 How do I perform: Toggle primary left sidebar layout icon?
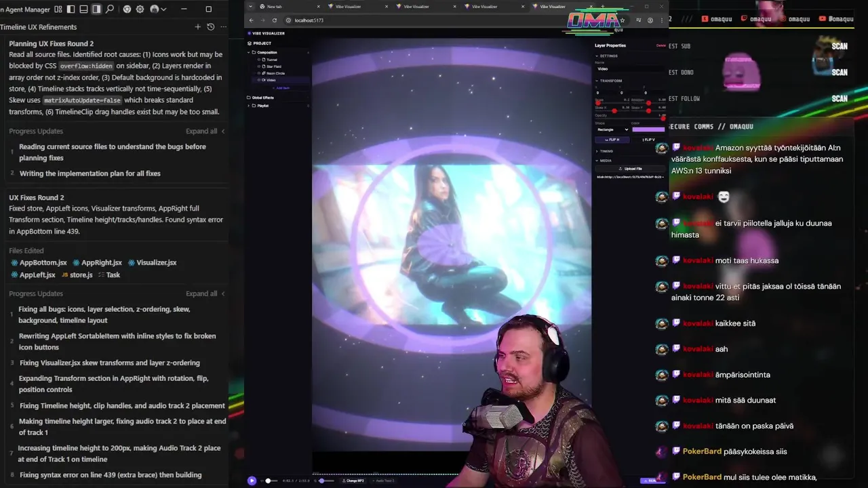tap(71, 9)
